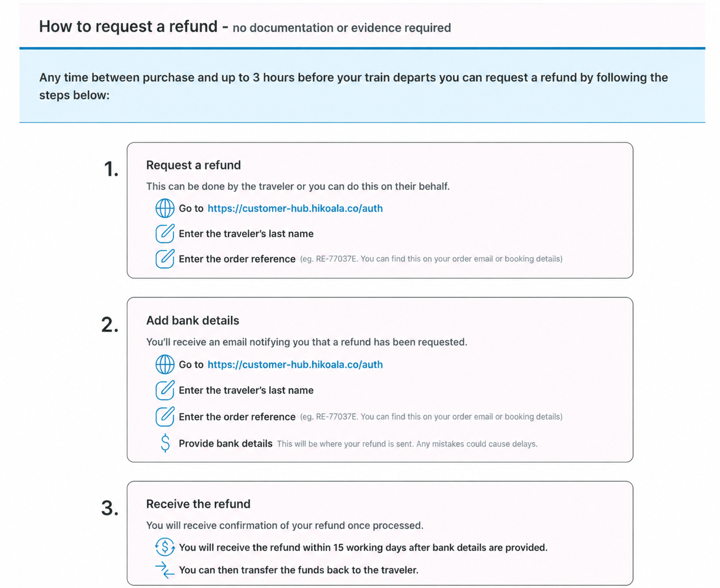Screen dimensions: 720x588
Task: Click the step number 2 marker
Action: coord(110,325)
